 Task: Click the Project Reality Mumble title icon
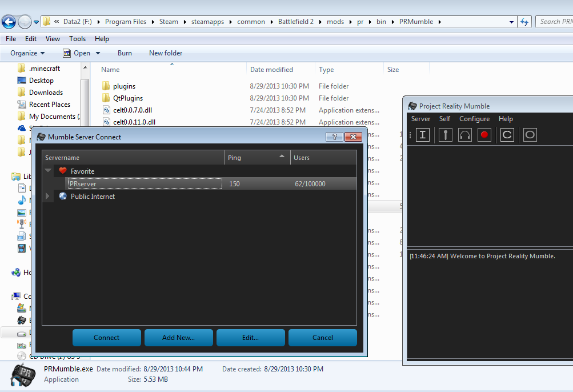click(x=412, y=106)
